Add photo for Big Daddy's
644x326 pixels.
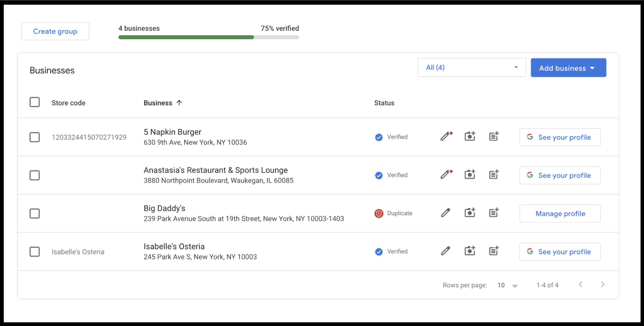pos(470,213)
